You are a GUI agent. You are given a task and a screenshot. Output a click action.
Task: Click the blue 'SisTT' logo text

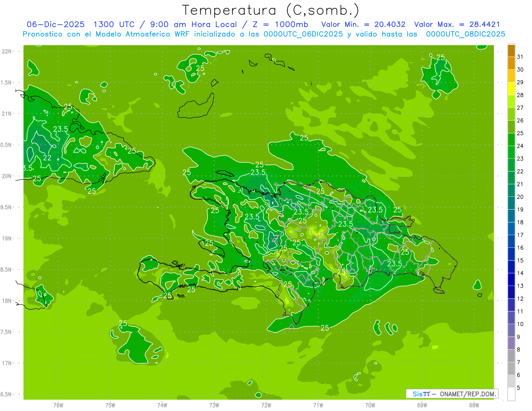[x=421, y=394]
